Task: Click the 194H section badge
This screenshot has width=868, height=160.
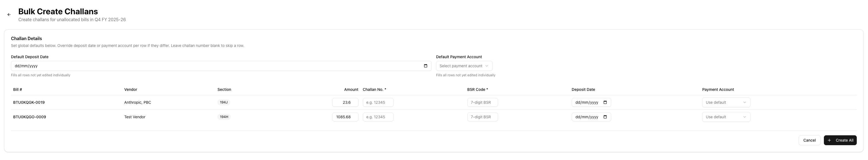Action: 224,117
